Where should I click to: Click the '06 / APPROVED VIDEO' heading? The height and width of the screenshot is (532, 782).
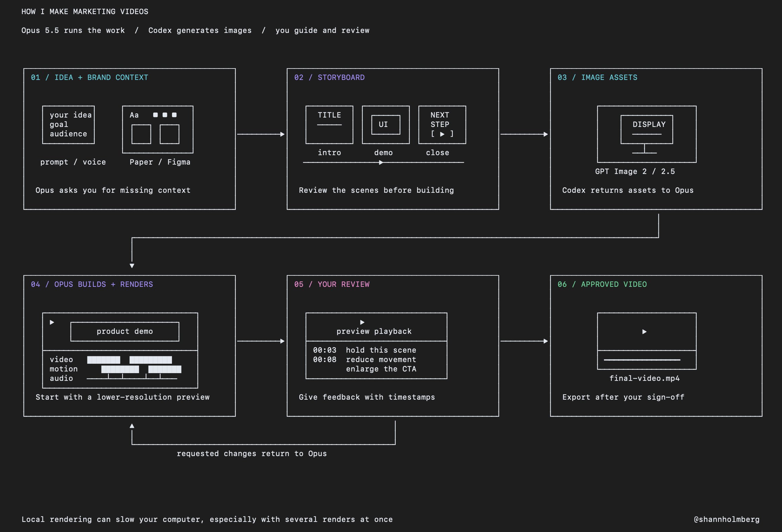[x=602, y=284]
